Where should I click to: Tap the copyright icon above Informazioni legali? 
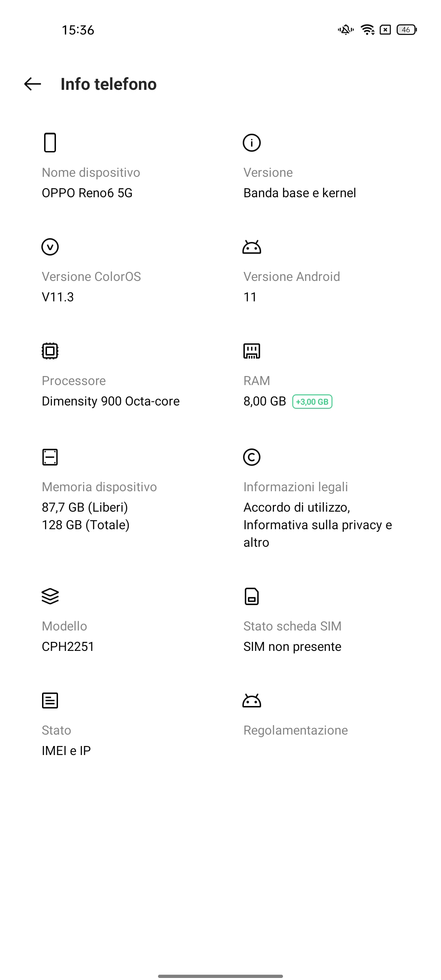(x=252, y=457)
